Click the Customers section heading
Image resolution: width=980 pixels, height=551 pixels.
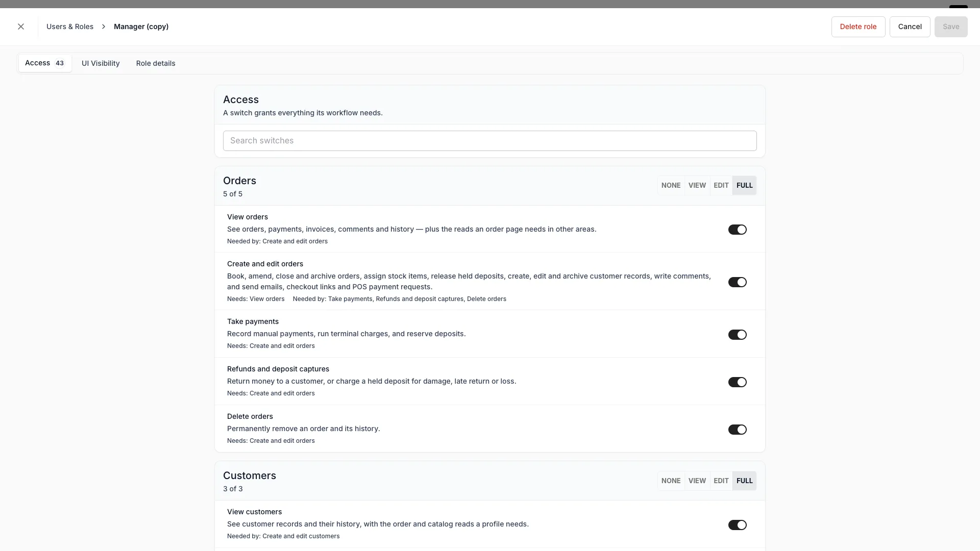[x=249, y=475]
